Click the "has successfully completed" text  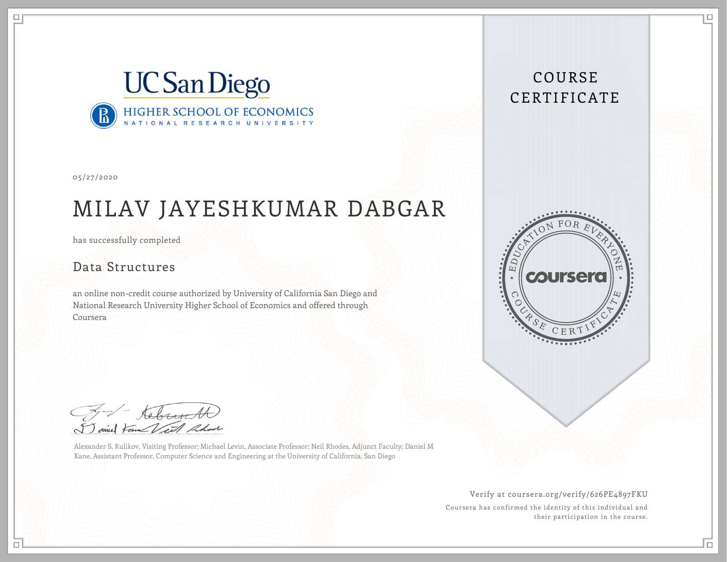pos(127,240)
